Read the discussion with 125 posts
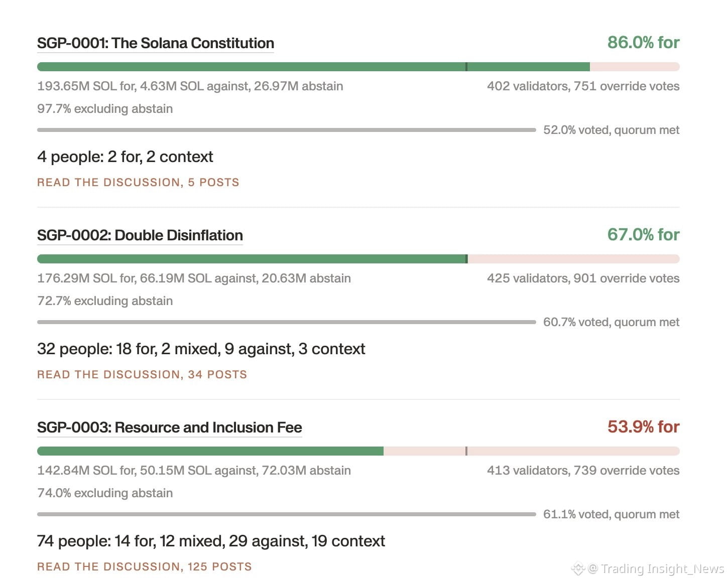Viewport: 728px width, 581px height. pyautogui.click(x=145, y=566)
